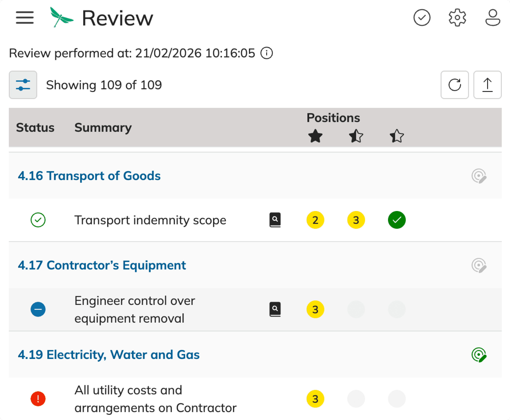Open book icon for Engineer control row
Screen dimensions: 510x420
point(275,309)
